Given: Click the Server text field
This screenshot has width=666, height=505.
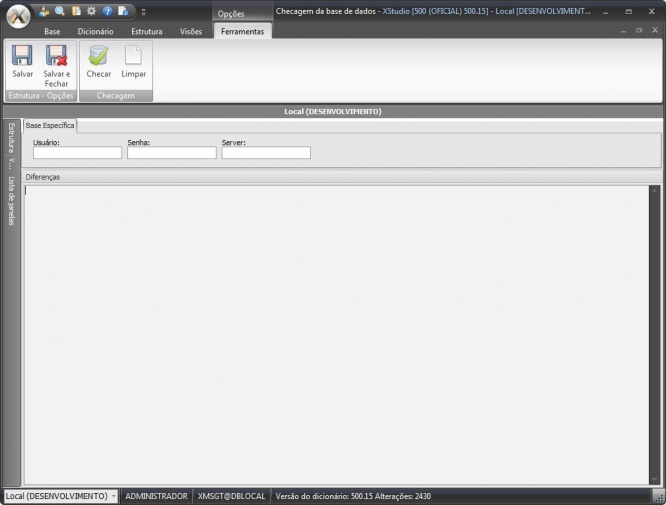Looking at the screenshot, I should point(266,153).
